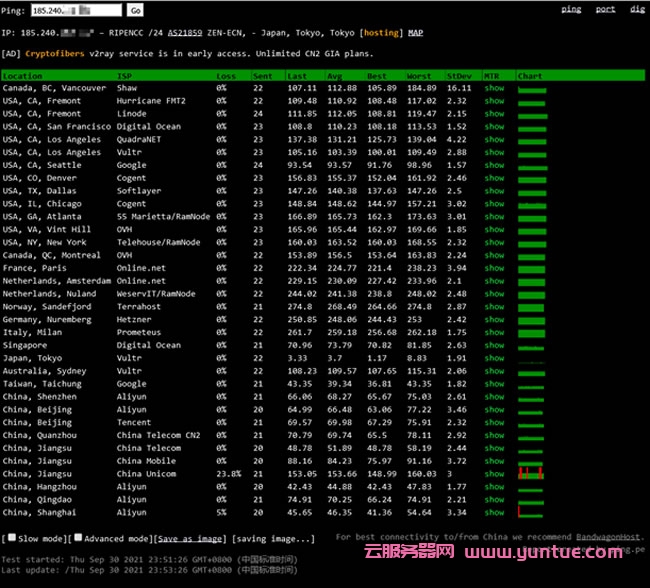The image size is (650, 588).
Task: Show MTR for Italy Milan Prometeus
Action: (x=494, y=332)
